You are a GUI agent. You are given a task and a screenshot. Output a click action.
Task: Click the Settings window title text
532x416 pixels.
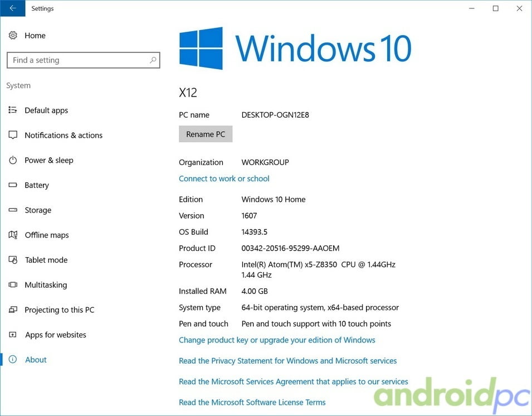[42, 8]
